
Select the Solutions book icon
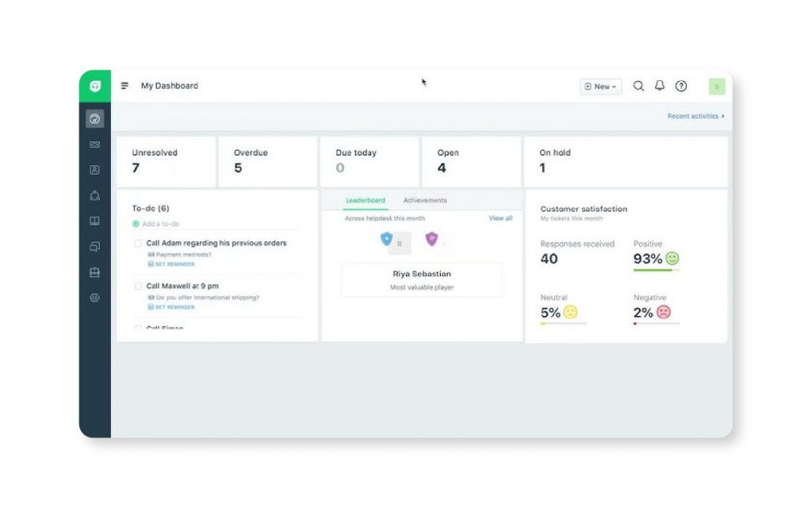coord(94,221)
